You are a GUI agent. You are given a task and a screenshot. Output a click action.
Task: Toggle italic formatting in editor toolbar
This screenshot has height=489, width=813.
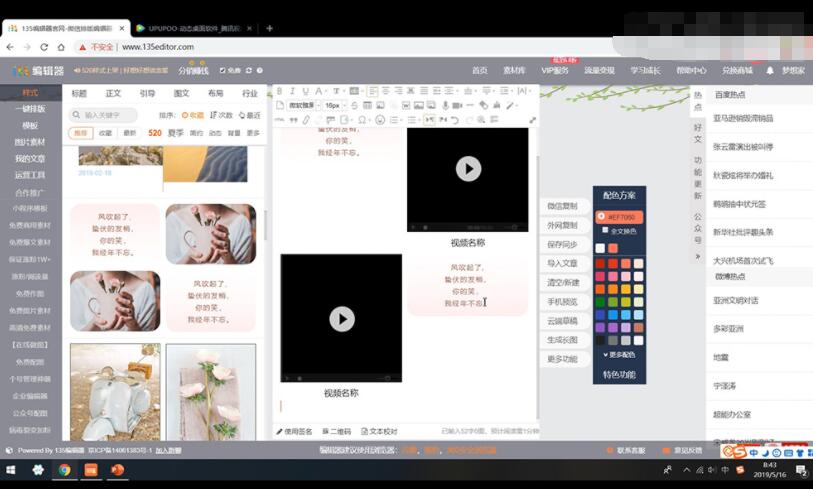point(293,91)
